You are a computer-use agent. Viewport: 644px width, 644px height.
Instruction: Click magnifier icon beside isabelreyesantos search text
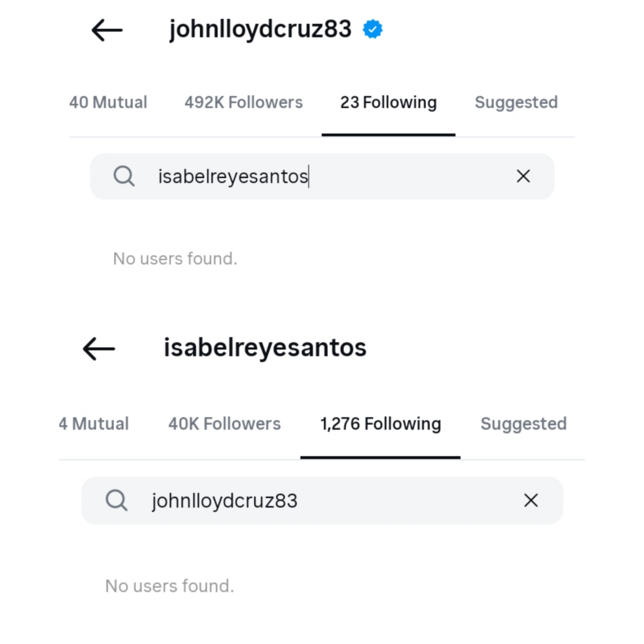125,177
